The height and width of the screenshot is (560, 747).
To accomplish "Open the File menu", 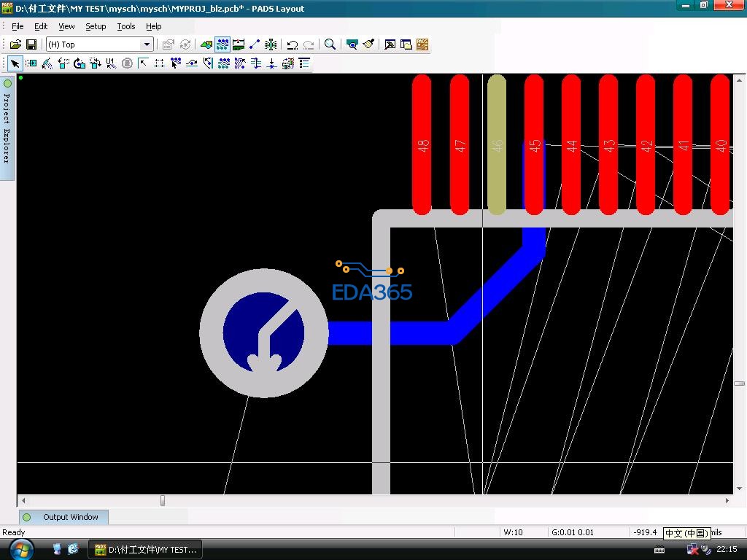I will 18,26.
